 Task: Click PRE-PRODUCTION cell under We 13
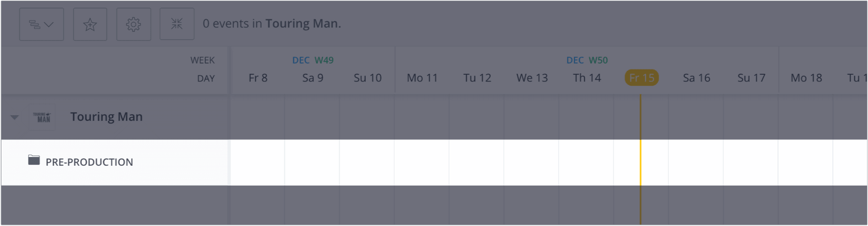click(x=532, y=162)
